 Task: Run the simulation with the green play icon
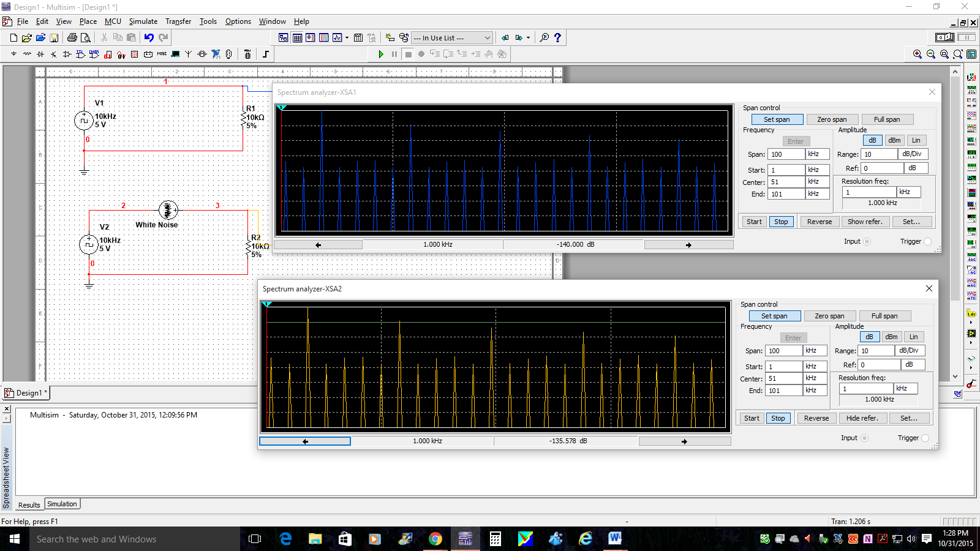tap(380, 54)
